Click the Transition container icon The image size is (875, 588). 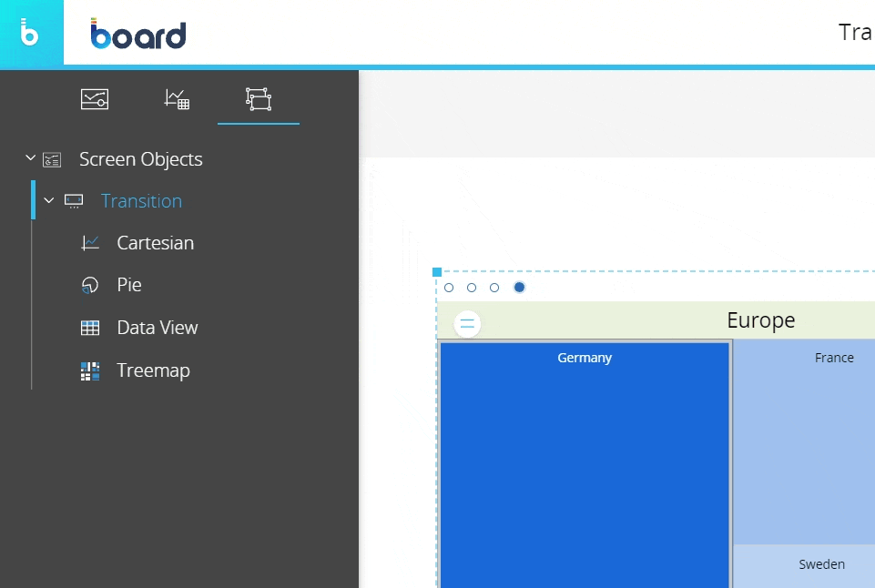(x=74, y=201)
